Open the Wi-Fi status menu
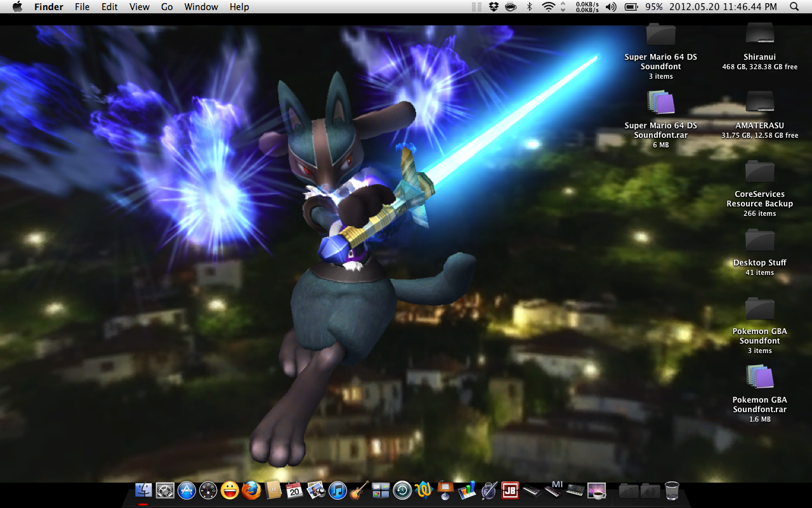 [548, 7]
